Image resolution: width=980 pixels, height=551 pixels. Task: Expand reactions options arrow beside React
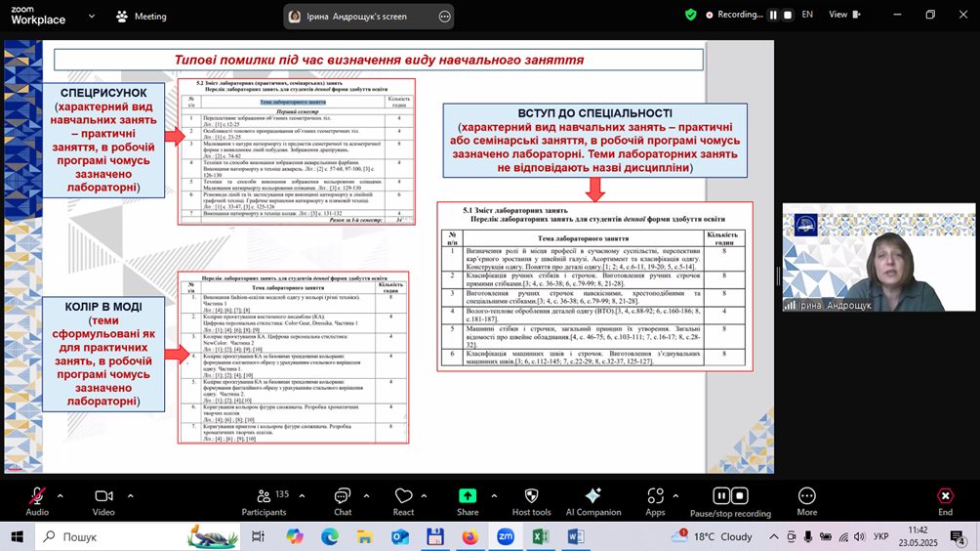coord(424,496)
